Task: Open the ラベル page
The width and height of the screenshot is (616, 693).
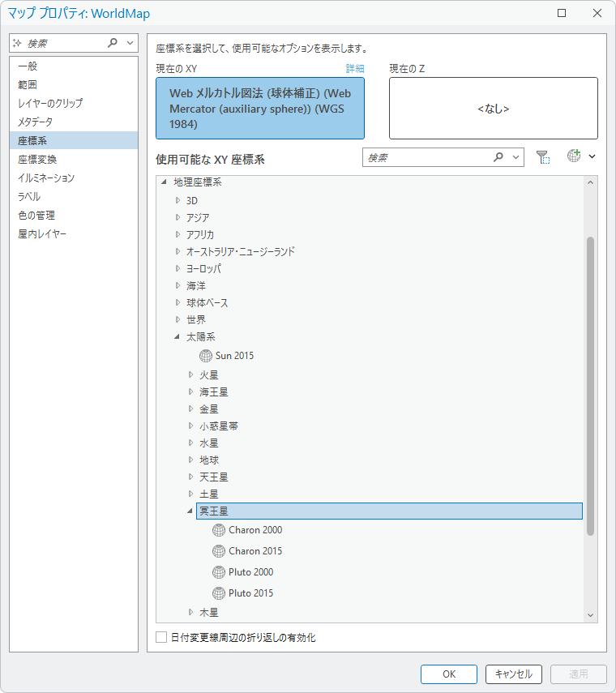Action: point(74,196)
